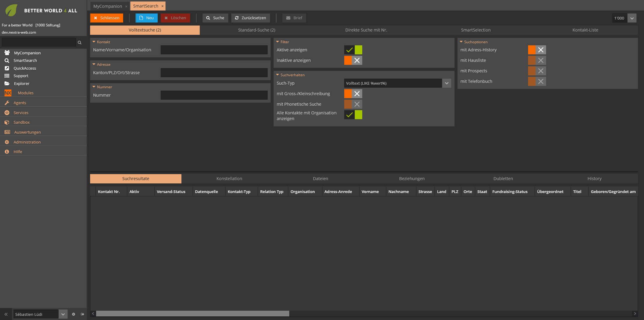Open the Dubletten tab
Image resolution: width=644 pixels, height=320 pixels.
click(503, 178)
